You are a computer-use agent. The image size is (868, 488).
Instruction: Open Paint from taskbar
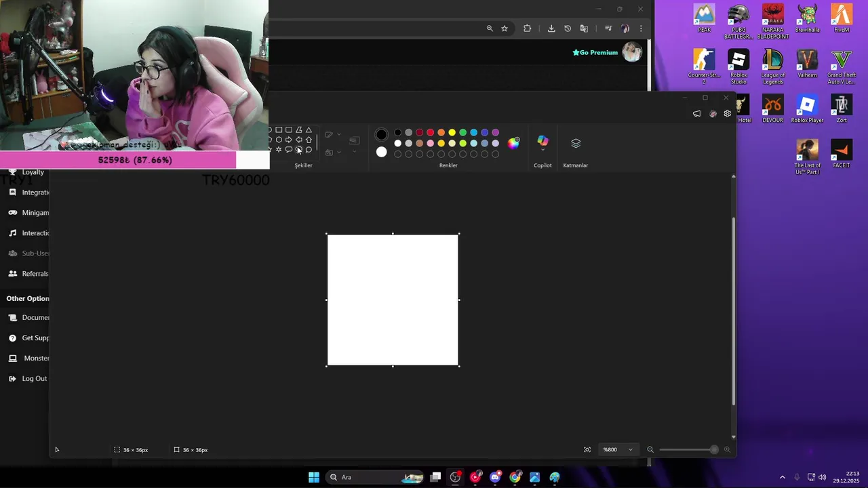[x=555, y=477]
